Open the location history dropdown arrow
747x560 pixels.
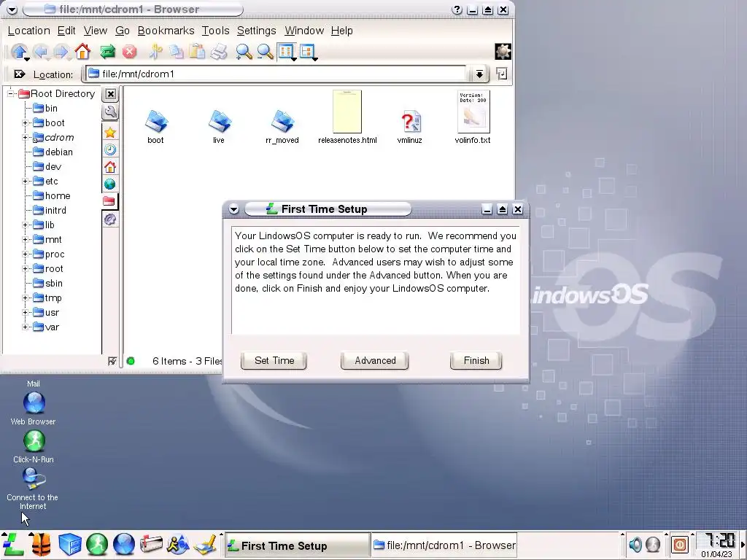click(x=479, y=74)
